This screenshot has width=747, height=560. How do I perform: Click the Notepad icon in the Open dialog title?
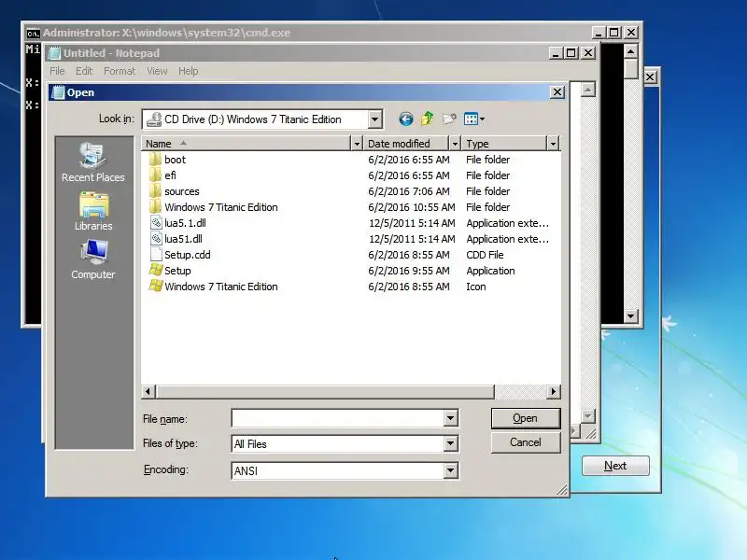click(x=58, y=92)
